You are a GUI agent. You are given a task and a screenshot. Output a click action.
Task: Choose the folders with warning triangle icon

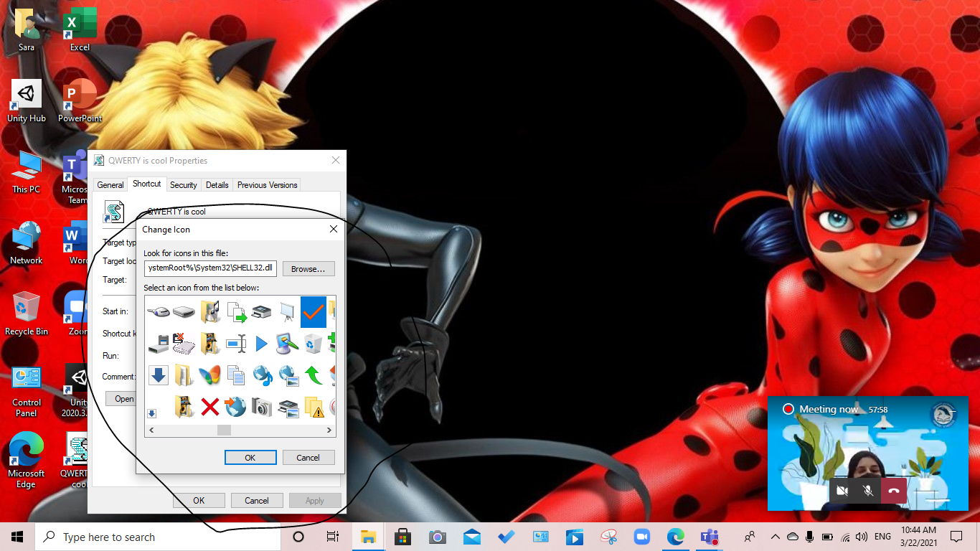coord(314,408)
